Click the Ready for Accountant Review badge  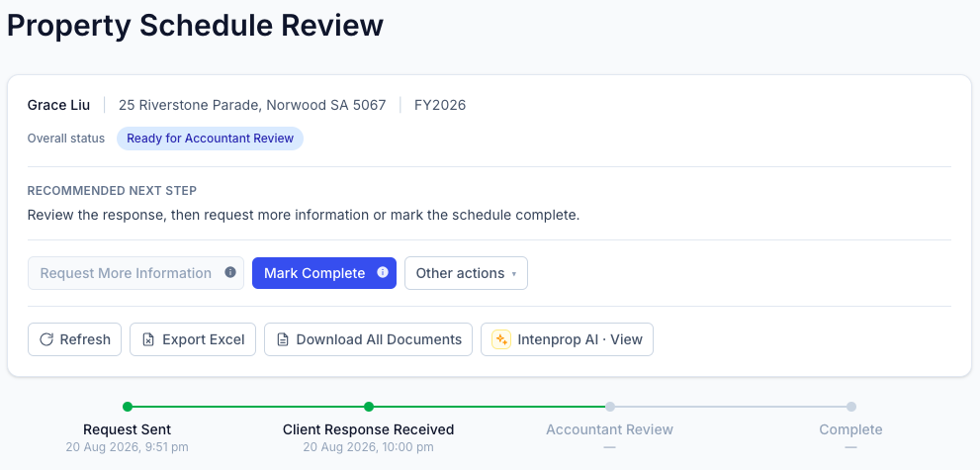pos(210,139)
